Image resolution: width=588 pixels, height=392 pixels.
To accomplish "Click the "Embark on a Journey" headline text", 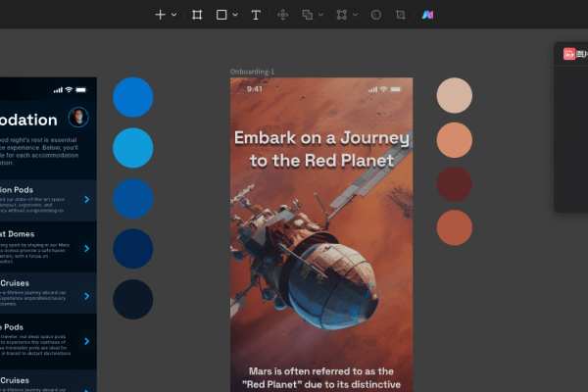I will (x=320, y=148).
